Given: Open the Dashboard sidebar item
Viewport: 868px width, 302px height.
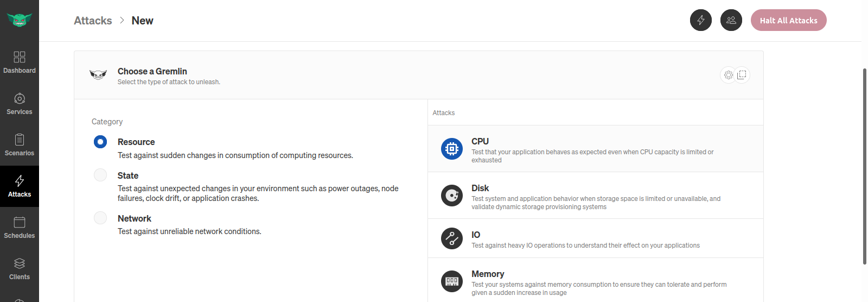Looking at the screenshot, I should (20, 62).
